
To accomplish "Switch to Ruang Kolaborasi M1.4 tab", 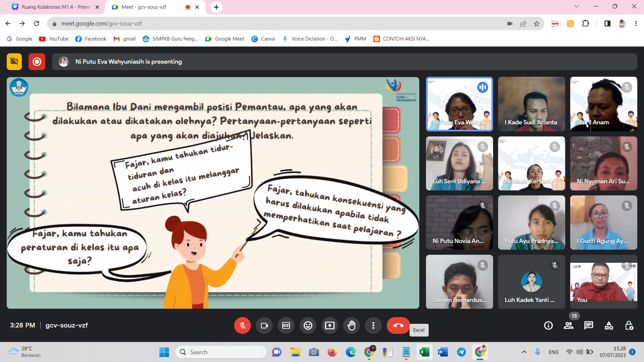I will (56, 7).
